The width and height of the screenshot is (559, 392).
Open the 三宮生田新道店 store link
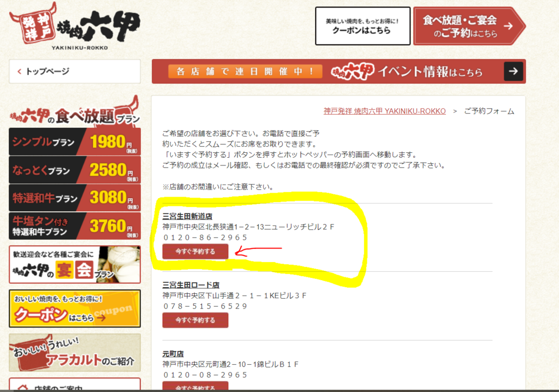(187, 217)
